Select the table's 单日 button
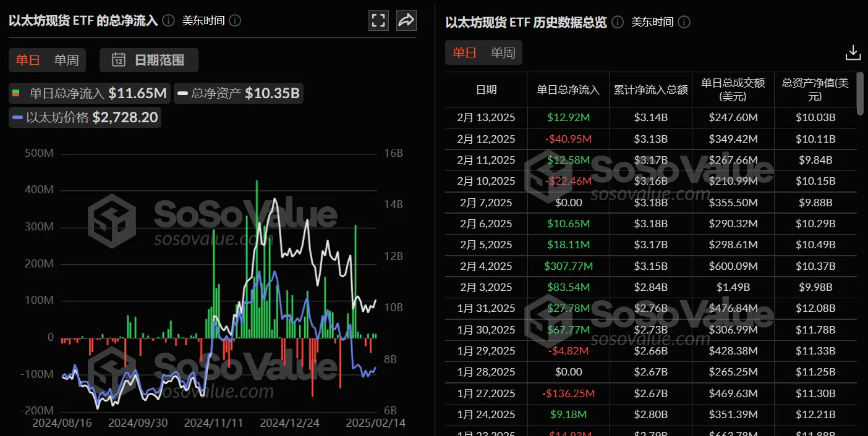 pyautogui.click(x=464, y=53)
